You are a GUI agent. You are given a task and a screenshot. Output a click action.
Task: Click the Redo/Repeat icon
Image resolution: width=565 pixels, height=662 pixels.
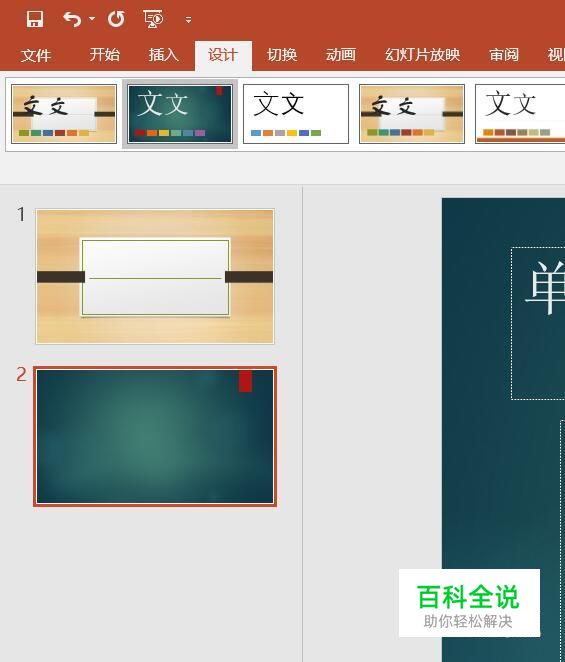[116, 19]
